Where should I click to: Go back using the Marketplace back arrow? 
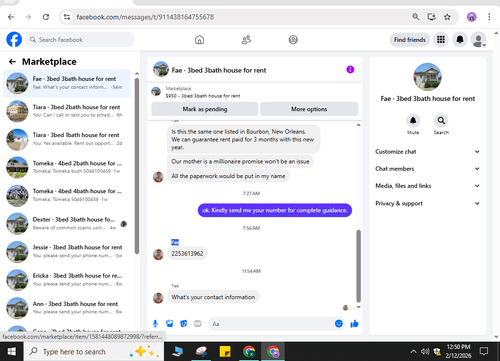12,62
